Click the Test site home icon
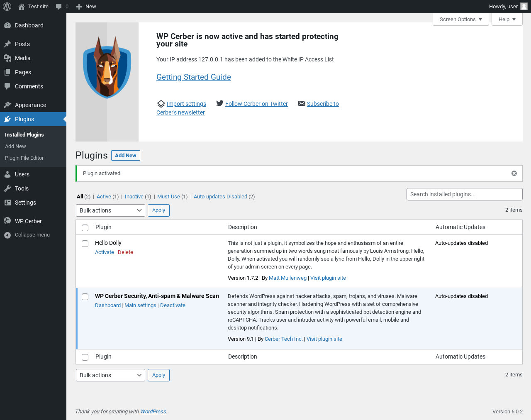Image resolution: width=531 pixels, height=420 pixels. click(22, 7)
